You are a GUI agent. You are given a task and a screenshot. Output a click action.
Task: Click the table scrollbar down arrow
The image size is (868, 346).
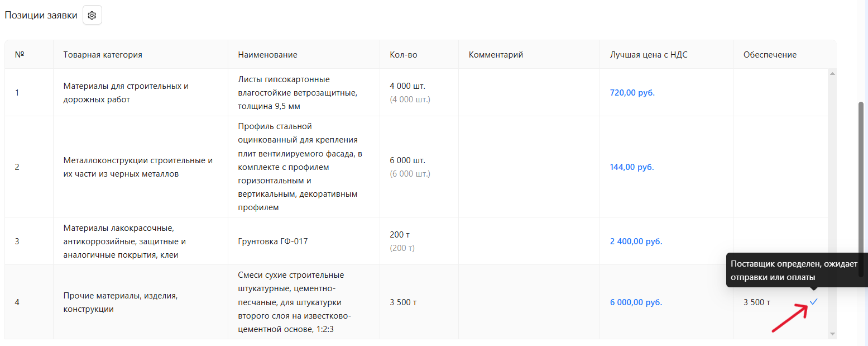point(832,334)
